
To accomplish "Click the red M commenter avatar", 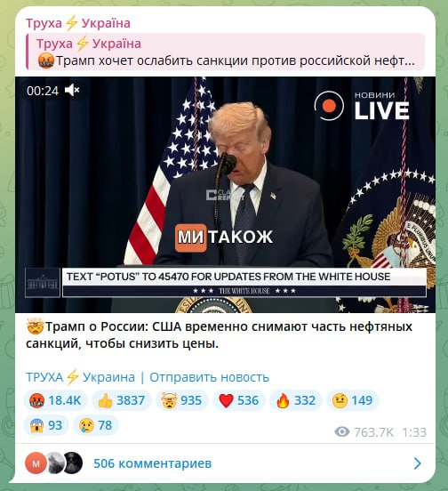I will [36, 463].
